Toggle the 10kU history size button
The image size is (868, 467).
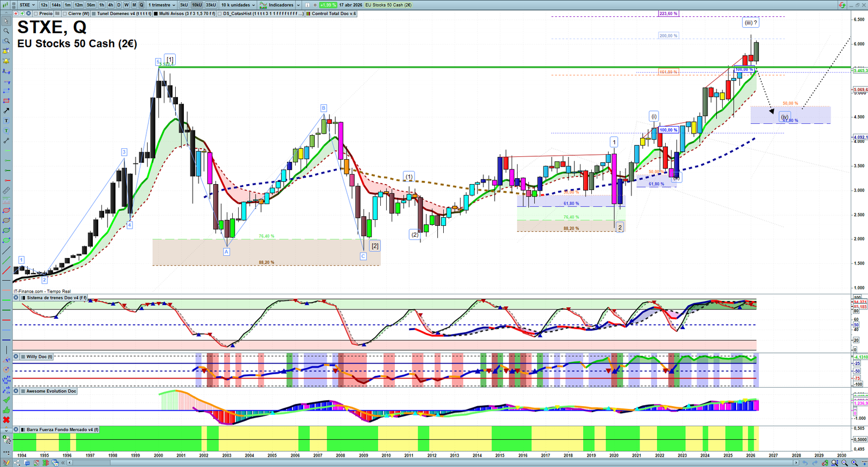(x=197, y=5)
